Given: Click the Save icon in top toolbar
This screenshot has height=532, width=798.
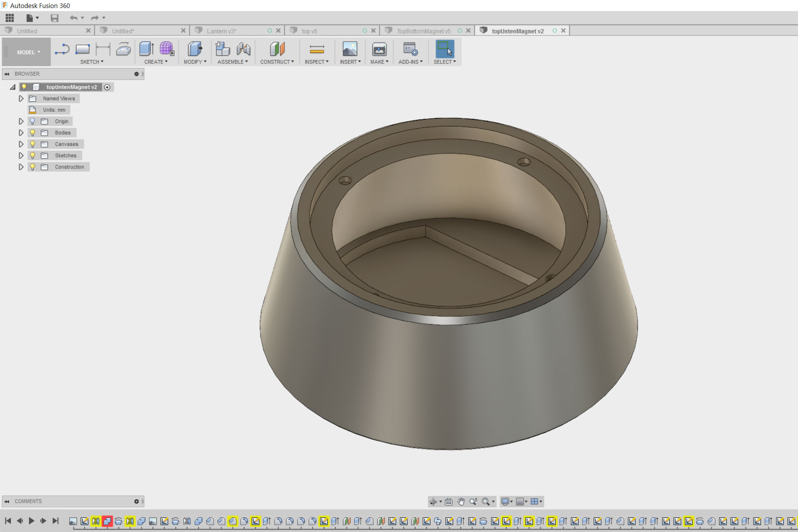Looking at the screenshot, I should (x=55, y=18).
